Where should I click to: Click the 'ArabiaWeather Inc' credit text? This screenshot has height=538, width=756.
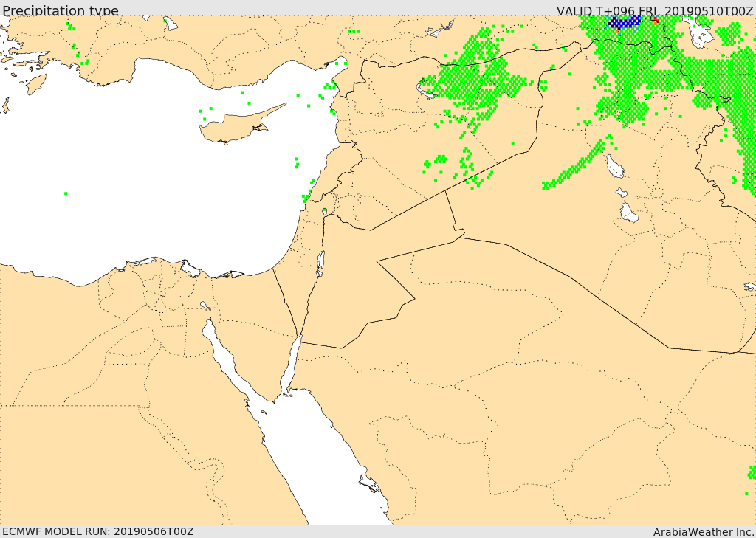(x=703, y=532)
